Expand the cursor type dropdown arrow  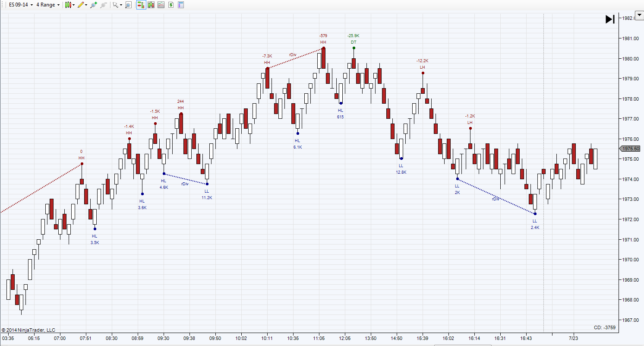click(121, 5)
